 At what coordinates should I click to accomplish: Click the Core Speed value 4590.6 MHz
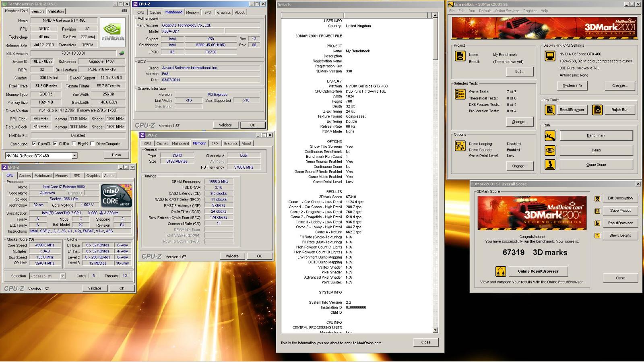pos(45,245)
